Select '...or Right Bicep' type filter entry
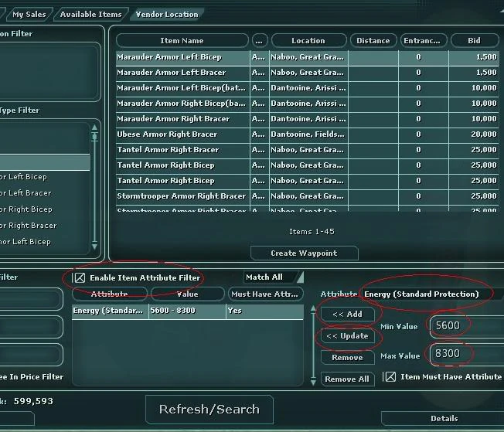504x432 pixels. (45, 209)
